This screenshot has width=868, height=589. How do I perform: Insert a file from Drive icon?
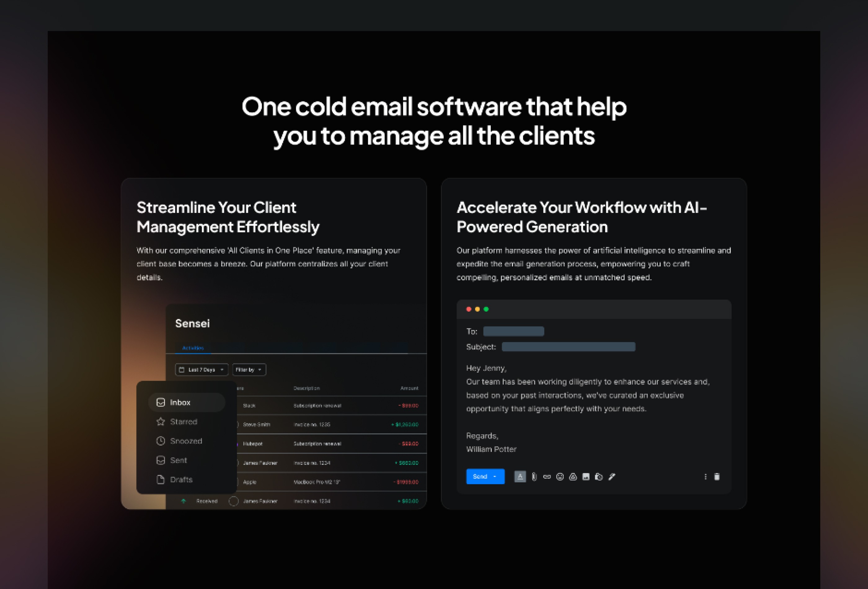(573, 476)
